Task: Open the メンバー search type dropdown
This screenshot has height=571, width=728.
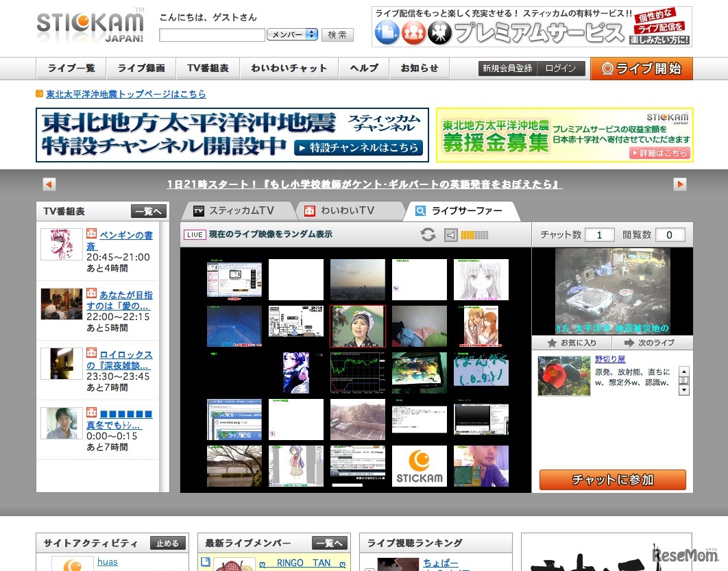Action: point(292,34)
